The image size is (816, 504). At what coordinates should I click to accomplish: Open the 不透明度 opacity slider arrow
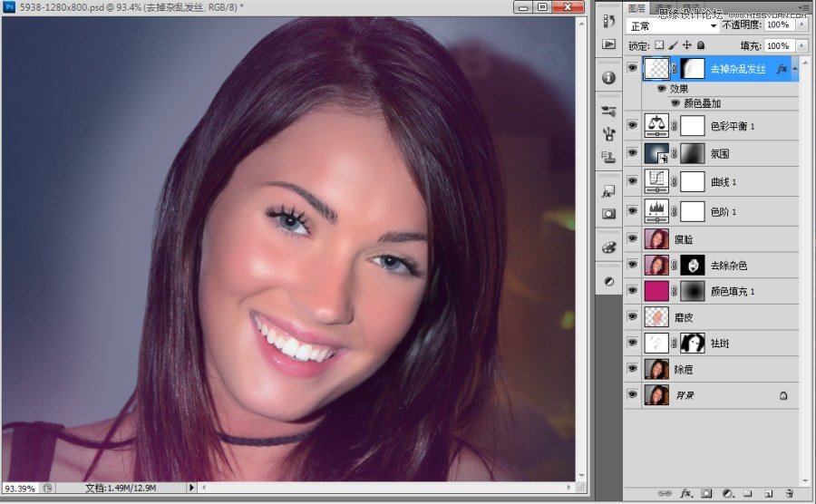[x=801, y=24]
